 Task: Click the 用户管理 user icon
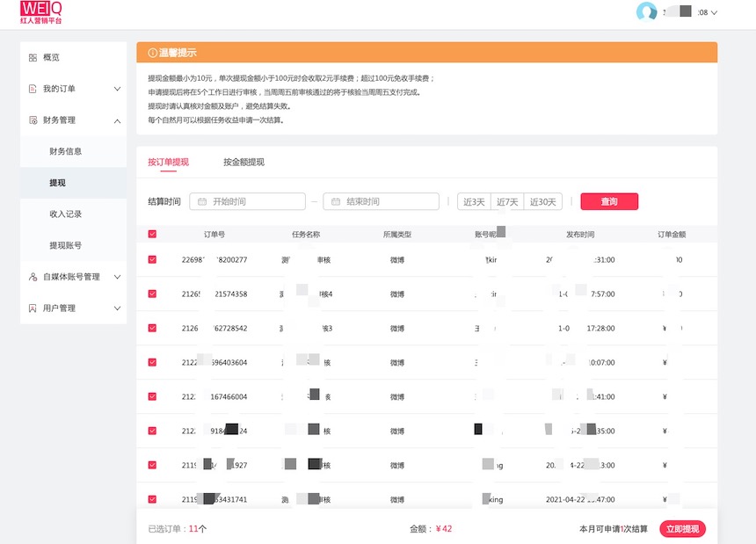coord(33,308)
